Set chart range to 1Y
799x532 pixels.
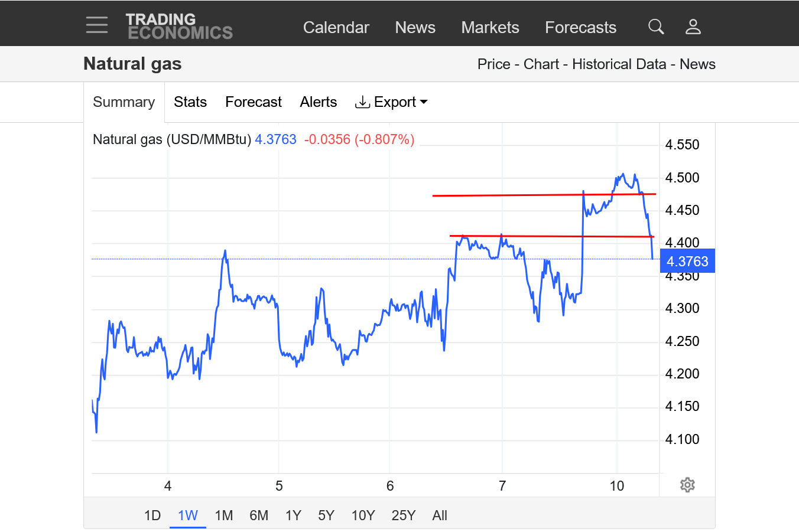pos(293,515)
